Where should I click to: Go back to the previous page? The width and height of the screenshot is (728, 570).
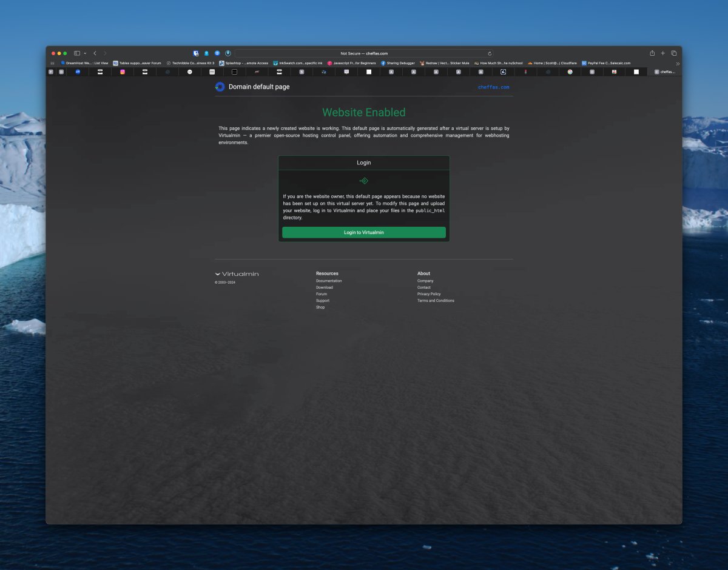pos(95,53)
